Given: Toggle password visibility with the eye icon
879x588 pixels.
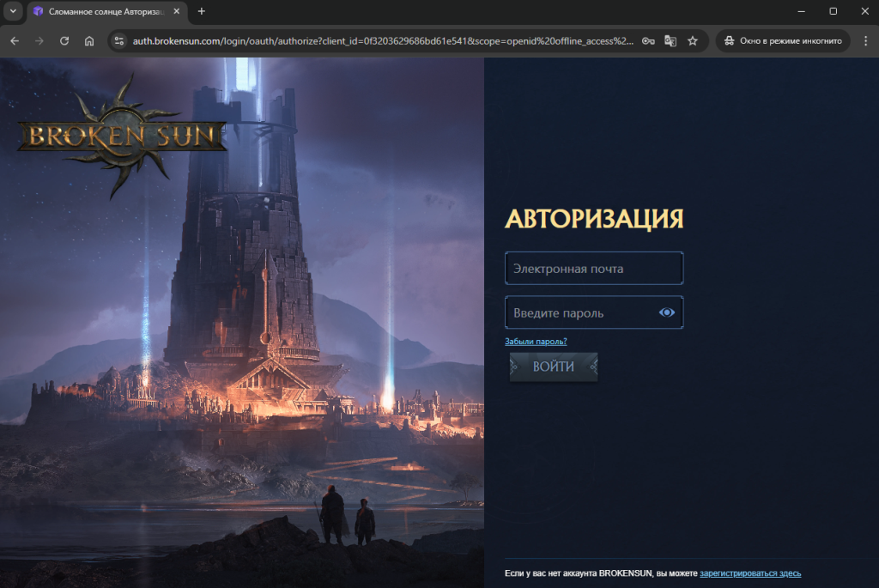Looking at the screenshot, I should (x=666, y=312).
